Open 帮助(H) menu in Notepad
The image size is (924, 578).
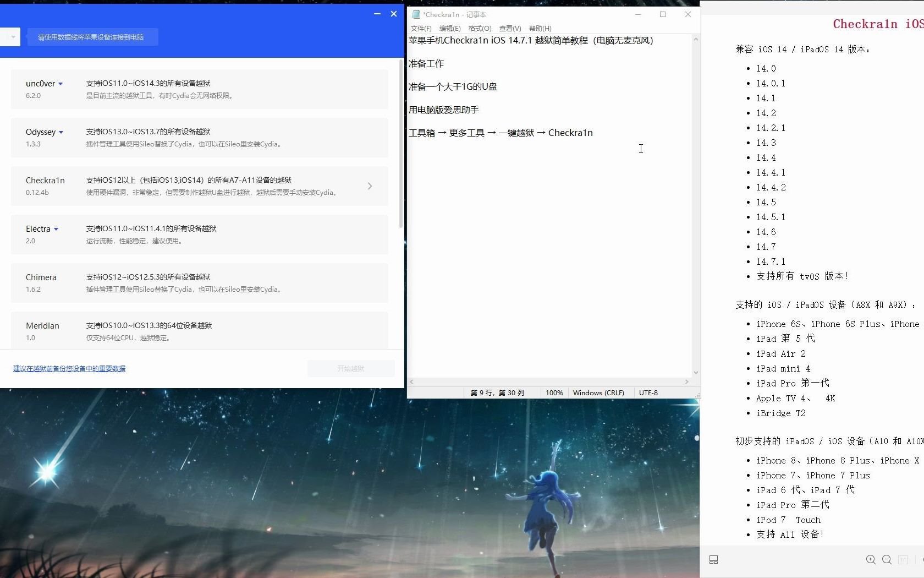(x=540, y=28)
